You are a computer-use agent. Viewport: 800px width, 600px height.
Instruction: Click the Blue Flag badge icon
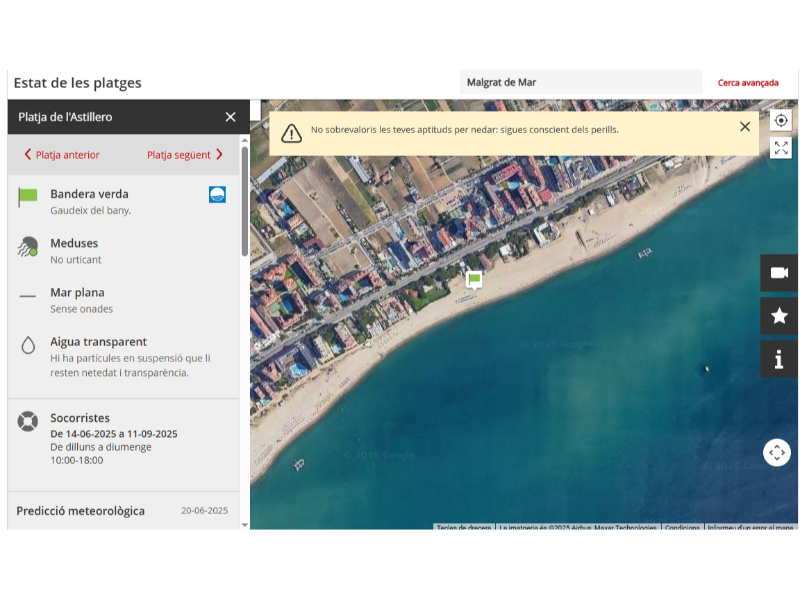click(217, 194)
